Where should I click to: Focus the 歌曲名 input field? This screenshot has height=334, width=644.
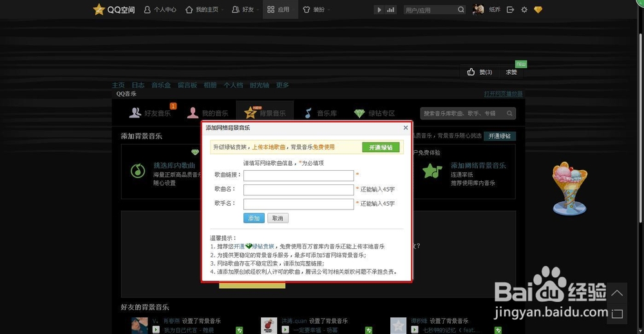tap(299, 190)
